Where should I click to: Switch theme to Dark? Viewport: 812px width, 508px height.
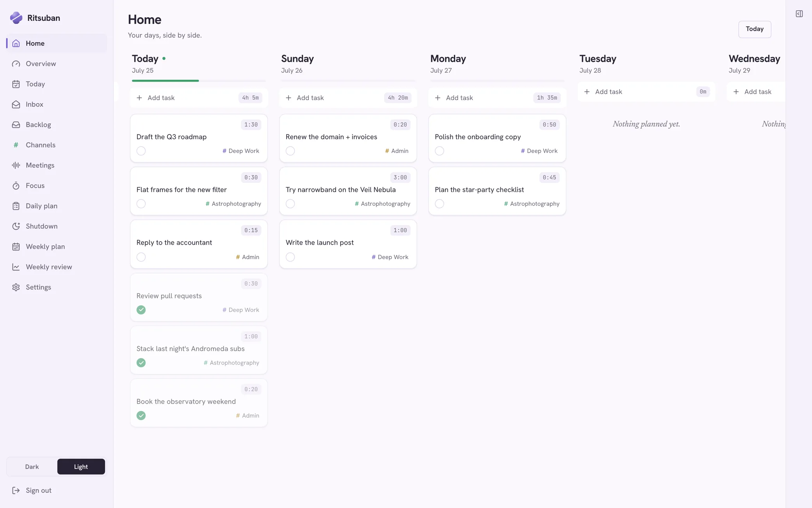tap(32, 467)
